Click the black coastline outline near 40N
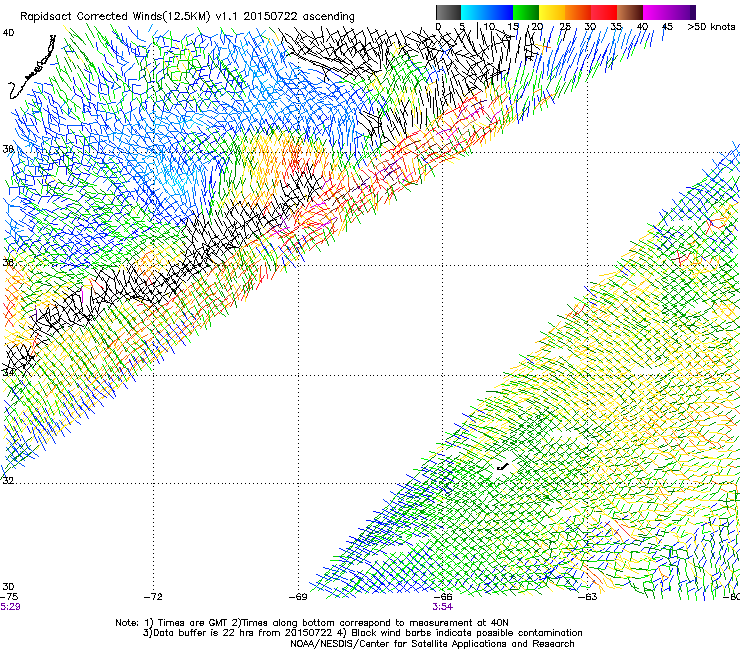 tap(32, 67)
